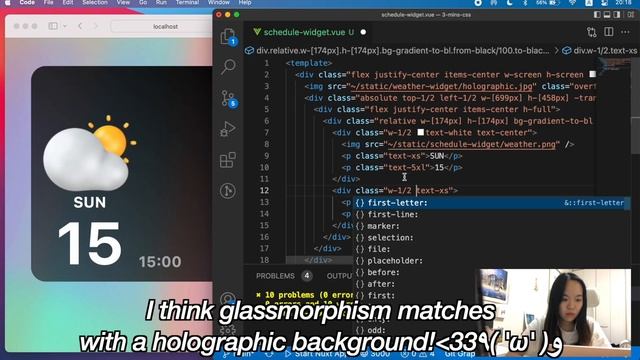Toggle bottom panel layout icon in title bar
The height and width of the screenshot is (360, 640).
[x=607, y=15]
